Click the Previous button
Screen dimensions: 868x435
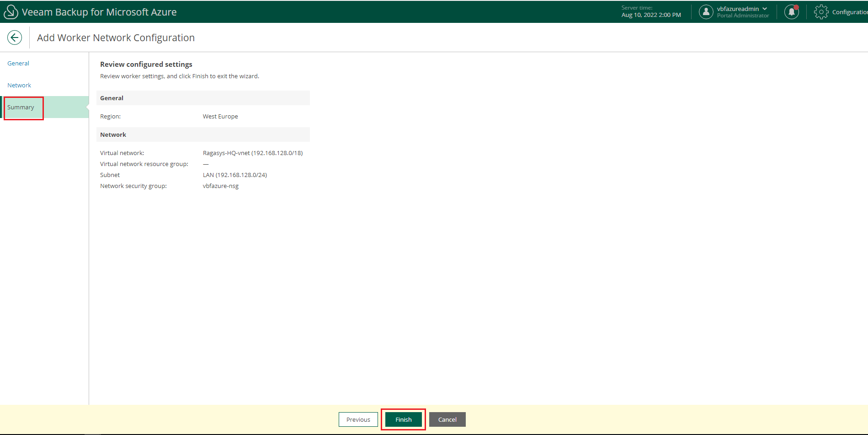358,419
